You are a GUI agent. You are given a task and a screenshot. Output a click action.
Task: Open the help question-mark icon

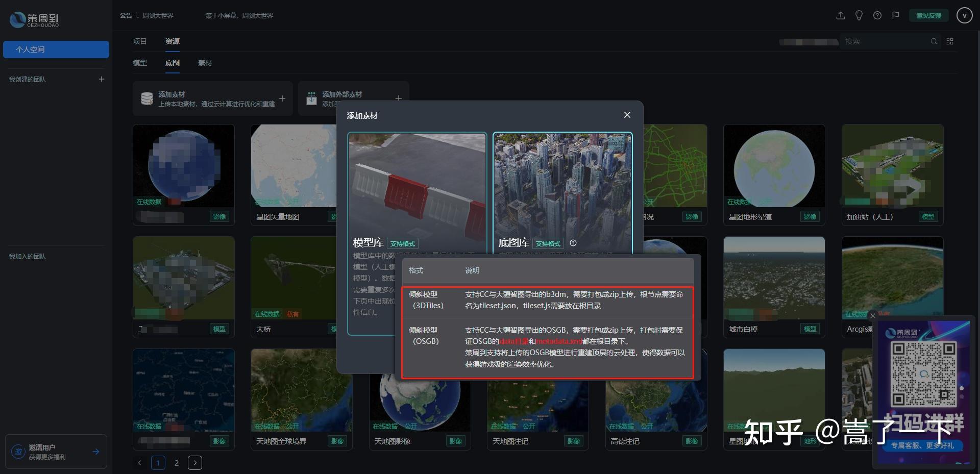pos(878,15)
